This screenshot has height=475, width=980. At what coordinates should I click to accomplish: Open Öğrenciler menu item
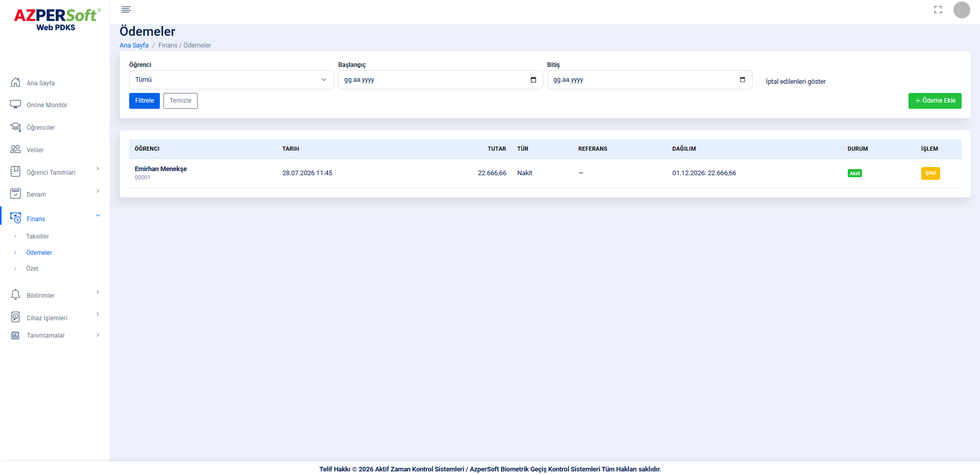tap(41, 128)
